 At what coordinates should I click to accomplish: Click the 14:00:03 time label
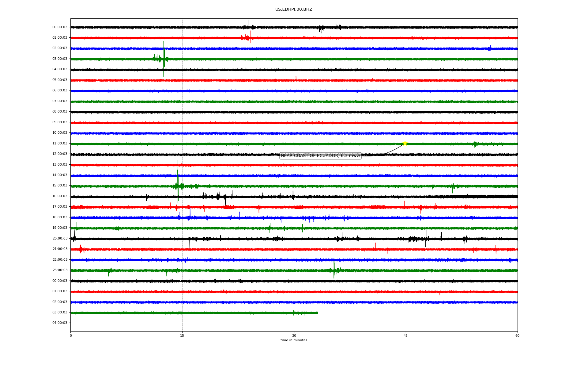coord(60,175)
